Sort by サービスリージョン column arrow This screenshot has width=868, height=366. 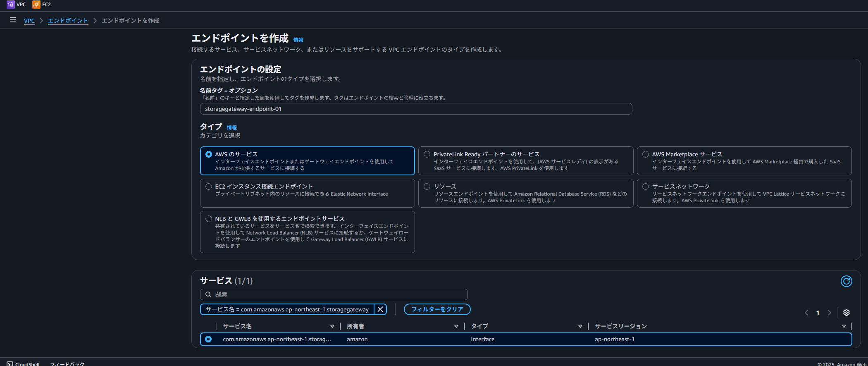[844, 326]
